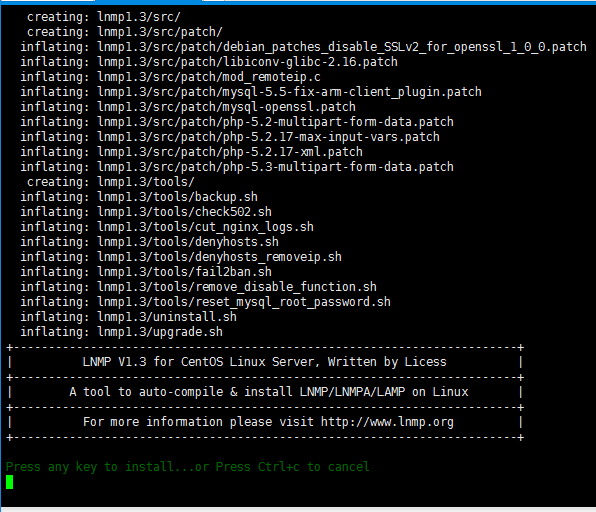Open the http://www.lnmp.org link
The height and width of the screenshot is (512, 596).
tap(387, 422)
